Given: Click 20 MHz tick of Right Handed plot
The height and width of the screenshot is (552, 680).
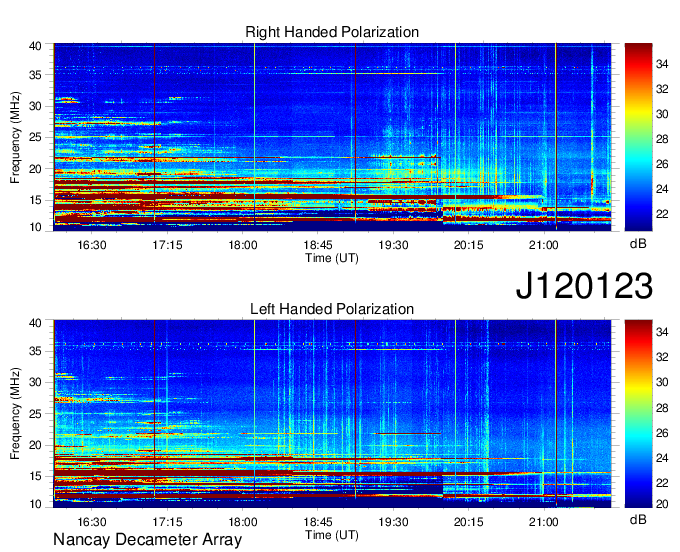Looking at the screenshot, I should (x=35, y=169).
